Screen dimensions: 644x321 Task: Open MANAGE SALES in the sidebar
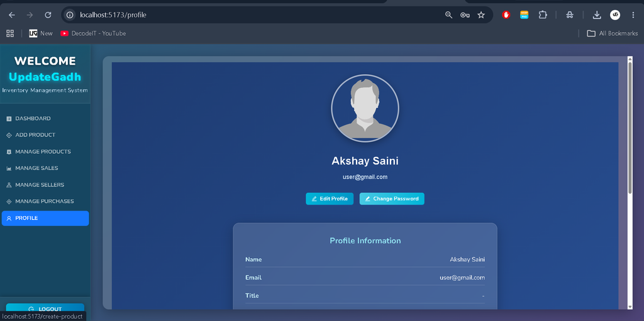click(x=45, y=168)
